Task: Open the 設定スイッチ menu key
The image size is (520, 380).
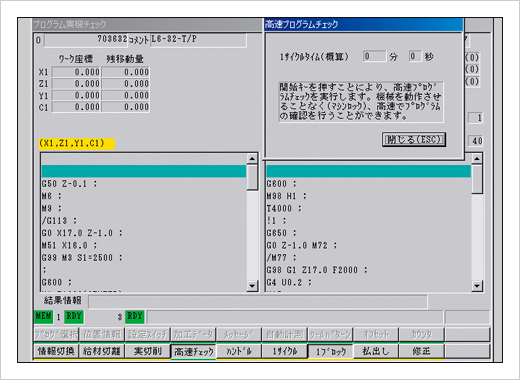Action: pos(147,334)
